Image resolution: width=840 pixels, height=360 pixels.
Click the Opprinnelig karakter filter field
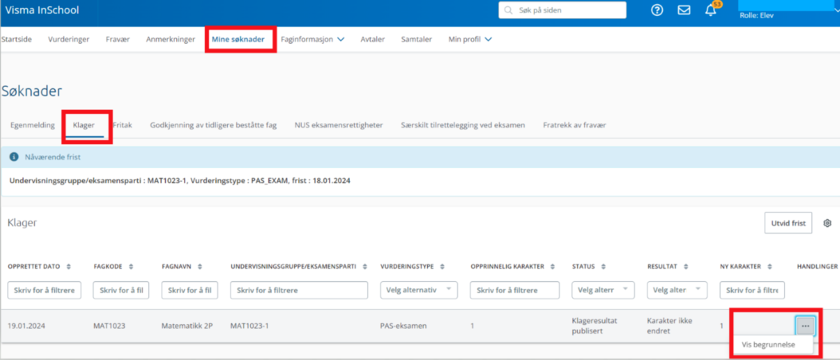[514, 290]
